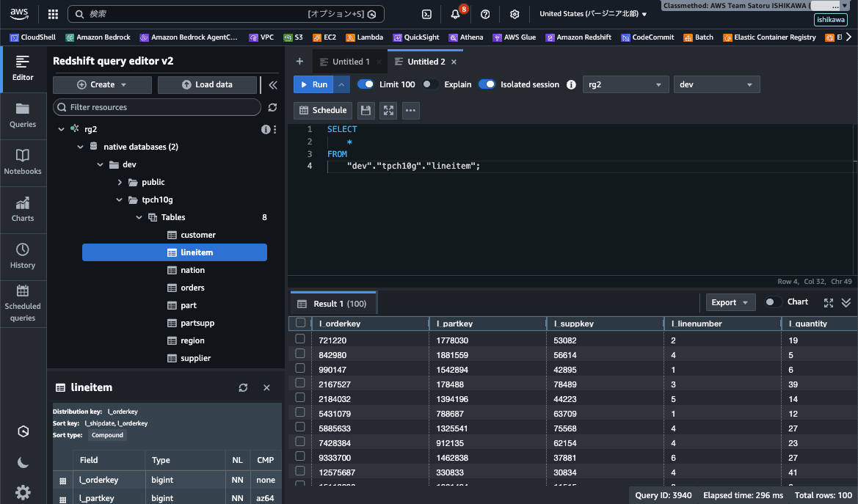Toggle the Chart switch
858x504 pixels.
click(773, 302)
